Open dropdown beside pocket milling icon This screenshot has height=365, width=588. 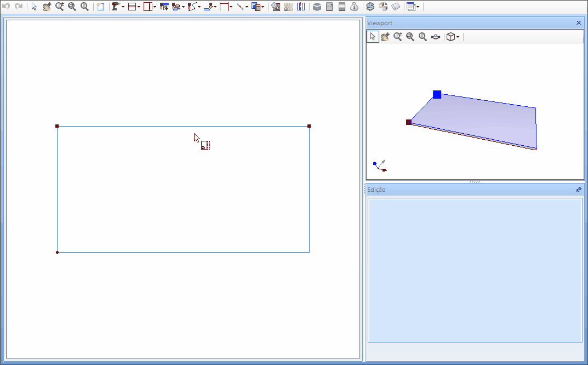pos(184,7)
